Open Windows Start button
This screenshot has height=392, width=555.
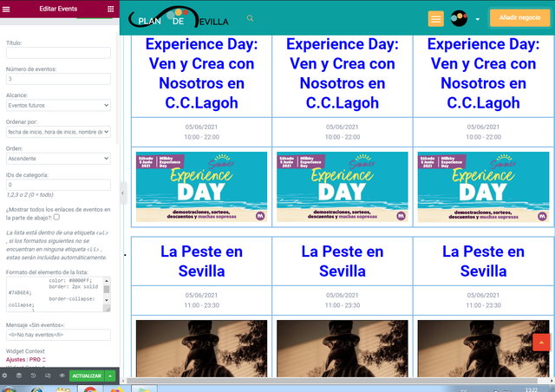[x=9, y=389]
